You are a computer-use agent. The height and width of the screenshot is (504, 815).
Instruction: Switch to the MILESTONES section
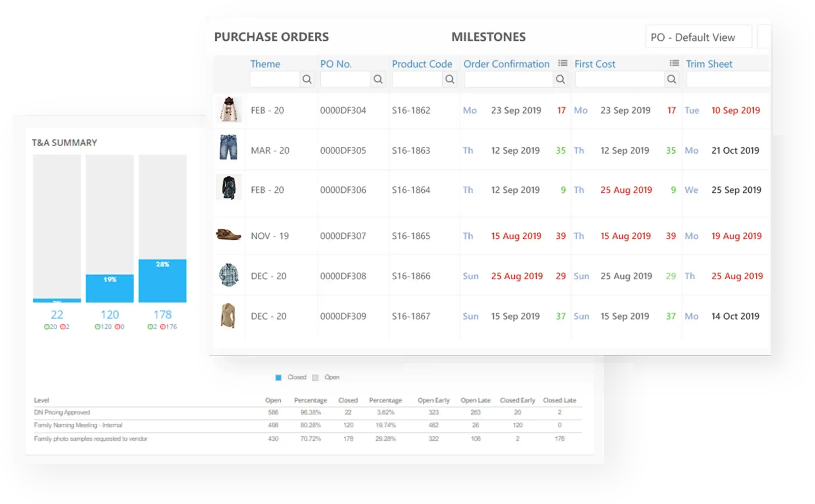click(x=488, y=37)
